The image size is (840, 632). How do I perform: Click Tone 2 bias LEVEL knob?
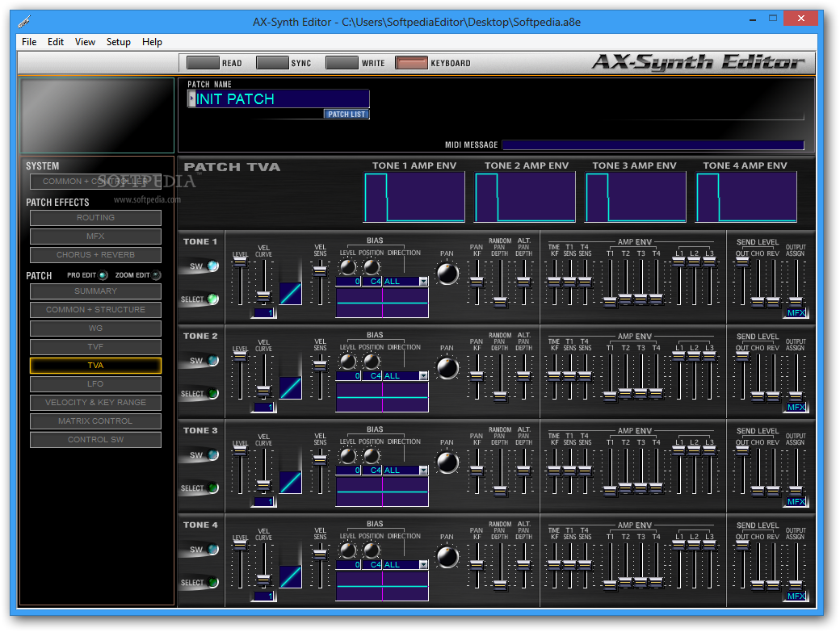pos(347,362)
